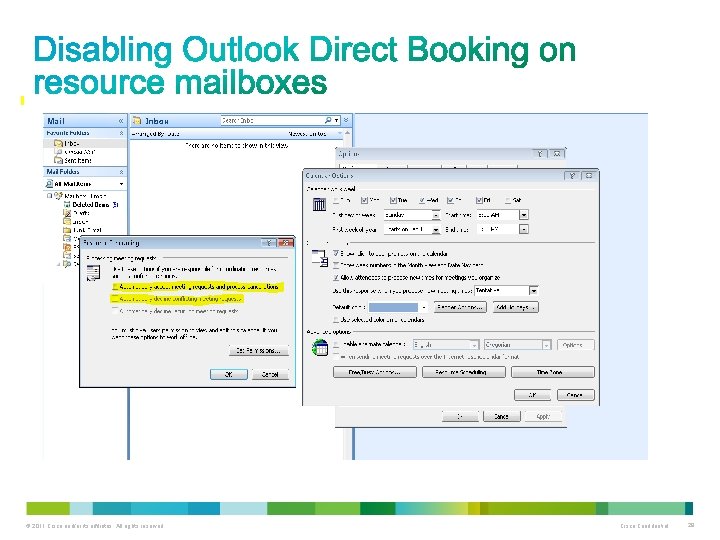
Task: Click the All Mail Items icon
Action: (x=49, y=184)
